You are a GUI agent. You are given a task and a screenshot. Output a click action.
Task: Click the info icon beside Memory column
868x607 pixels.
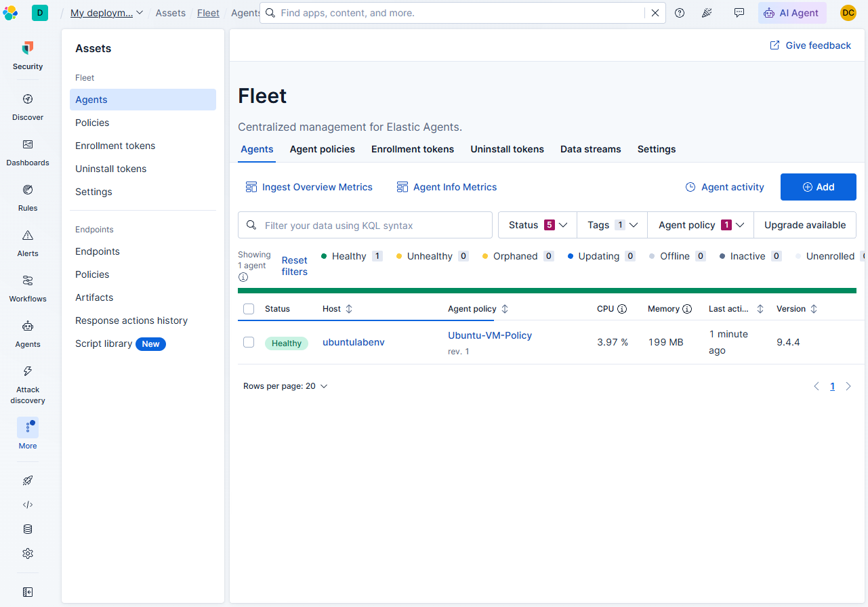click(x=687, y=309)
